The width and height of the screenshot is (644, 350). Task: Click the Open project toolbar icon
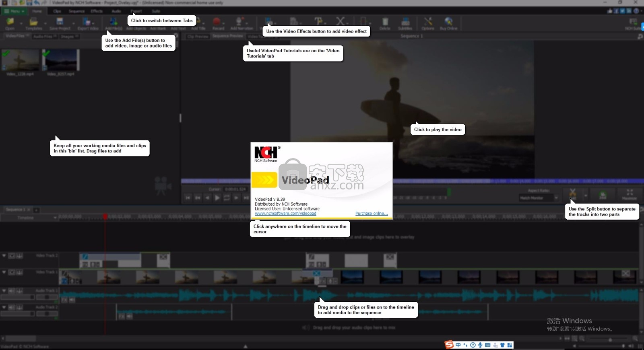pos(10,21)
